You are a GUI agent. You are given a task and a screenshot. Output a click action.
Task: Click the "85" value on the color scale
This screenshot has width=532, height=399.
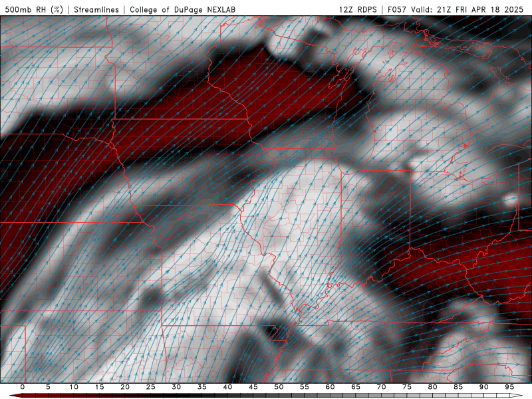458,387
